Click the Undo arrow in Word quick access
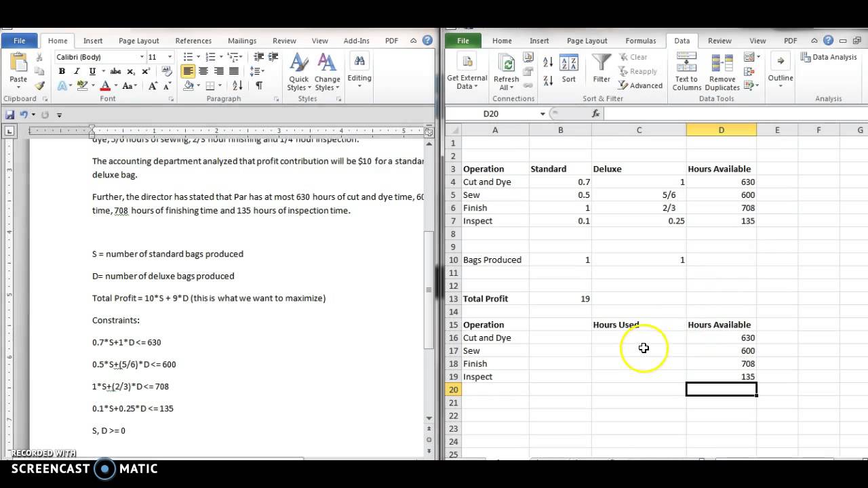 coord(24,115)
